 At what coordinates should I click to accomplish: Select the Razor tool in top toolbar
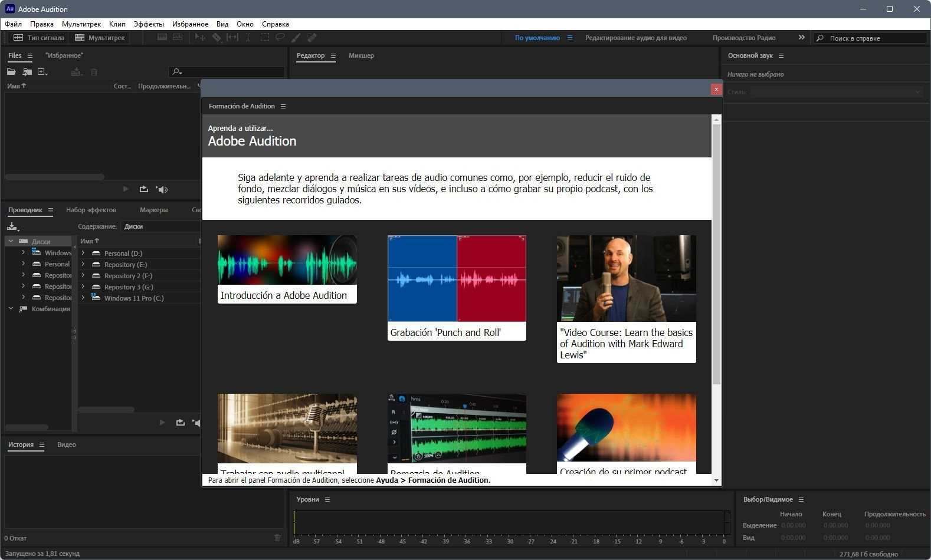point(217,38)
